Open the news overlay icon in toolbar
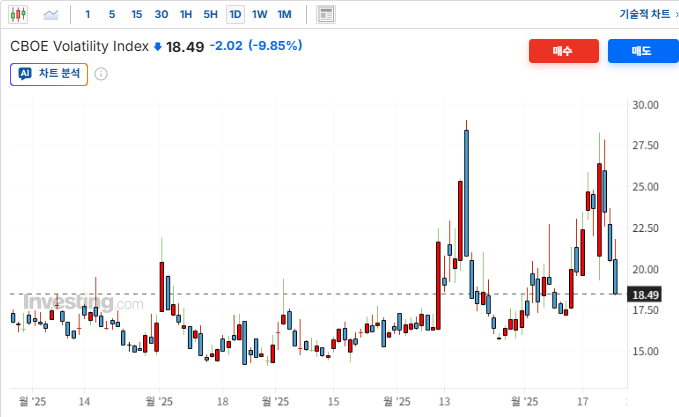The width and height of the screenshot is (679, 417). tap(326, 15)
